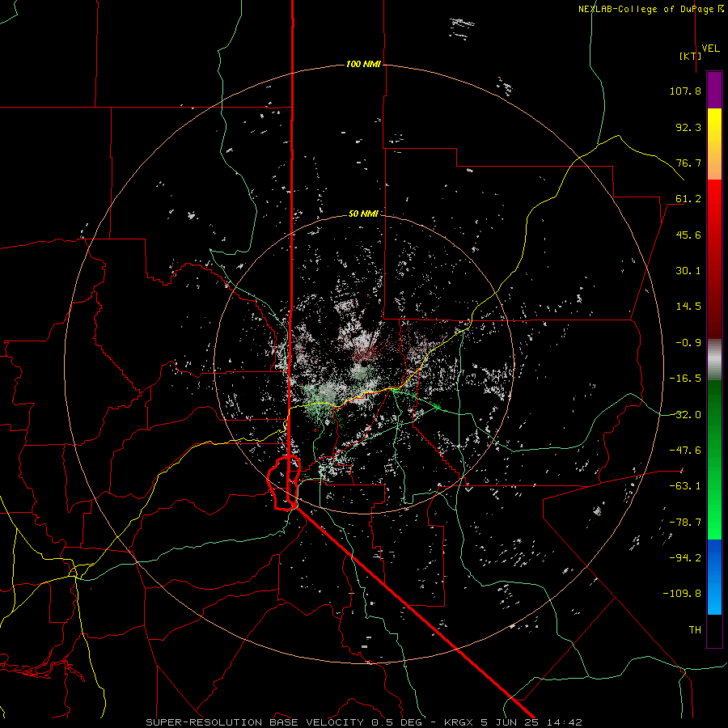This screenshot has width=728, height=728.
Task: Click the -63.1 velocity scale value
Action: pos(685,486)
